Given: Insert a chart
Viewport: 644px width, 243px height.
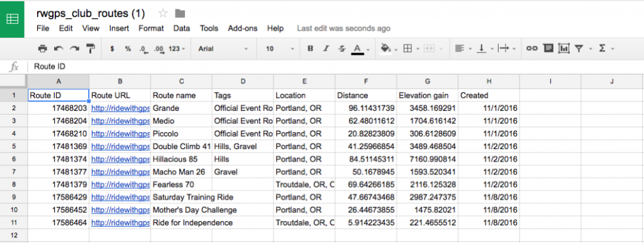Looking at the screenshot, I should tap(564, 48).
